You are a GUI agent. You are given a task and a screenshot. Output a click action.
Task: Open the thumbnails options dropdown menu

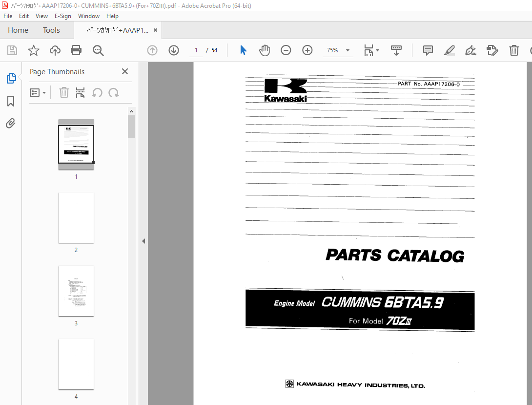(38, 93)
